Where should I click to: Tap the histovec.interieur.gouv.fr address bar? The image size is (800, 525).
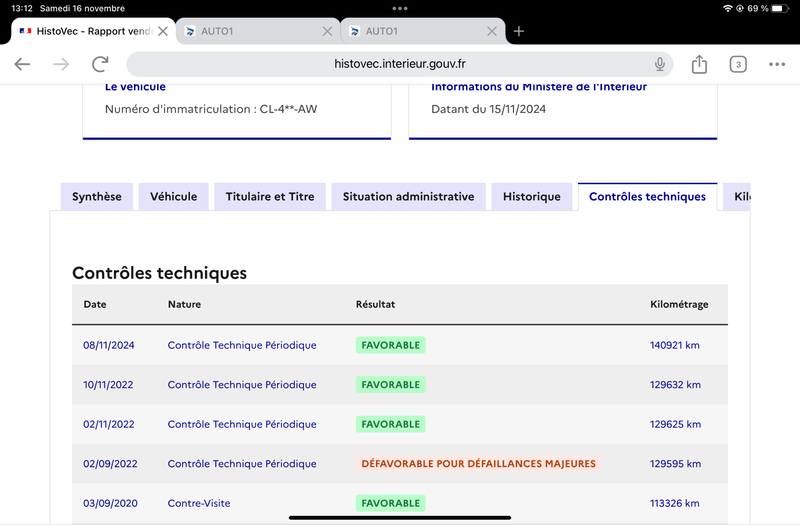tap(399, 64)
